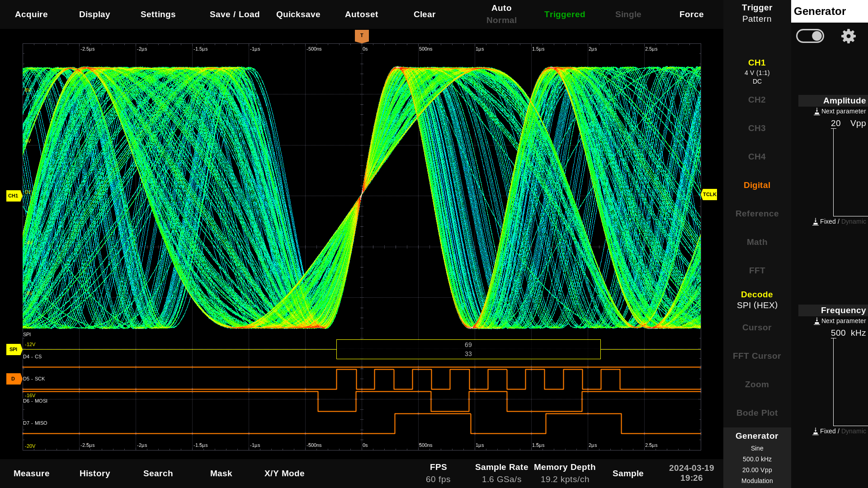Open the generator settings gear icon
This screenshot has height=488, width=868.
848,36
